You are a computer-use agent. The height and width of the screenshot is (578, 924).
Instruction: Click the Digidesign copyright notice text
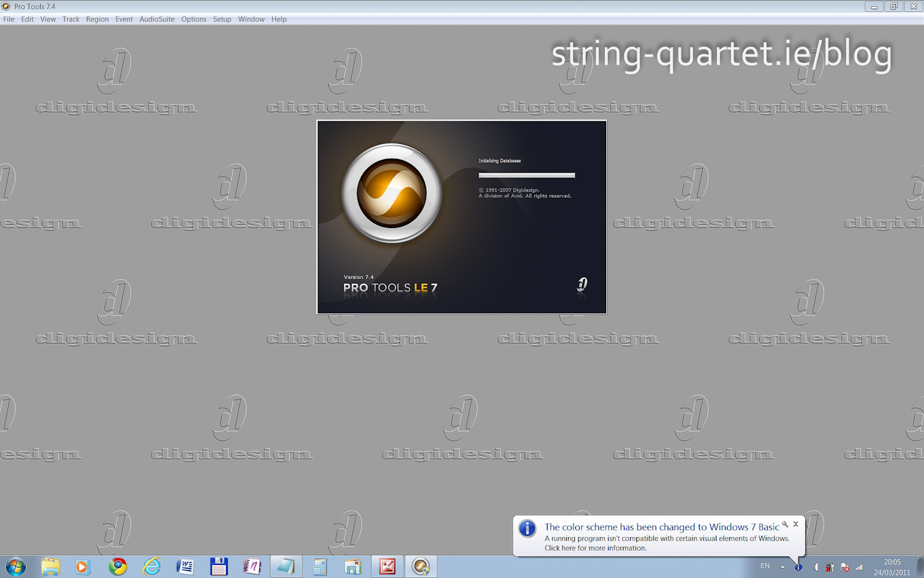coord(525,193)
